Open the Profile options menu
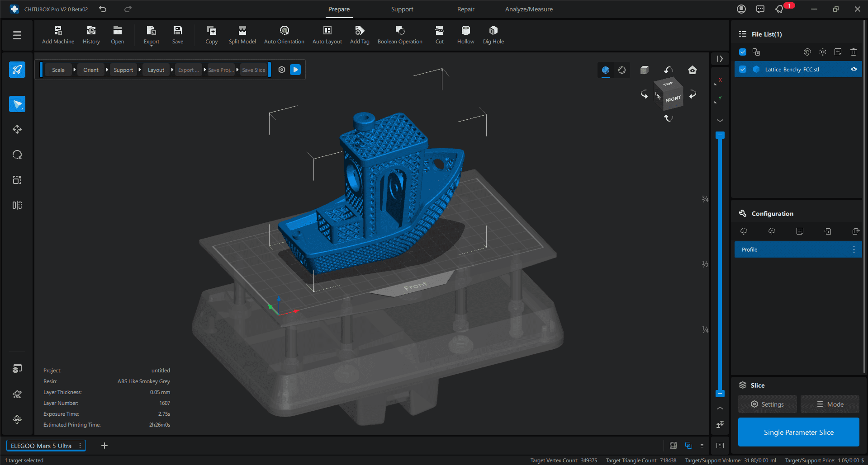 tap(854, 249)
